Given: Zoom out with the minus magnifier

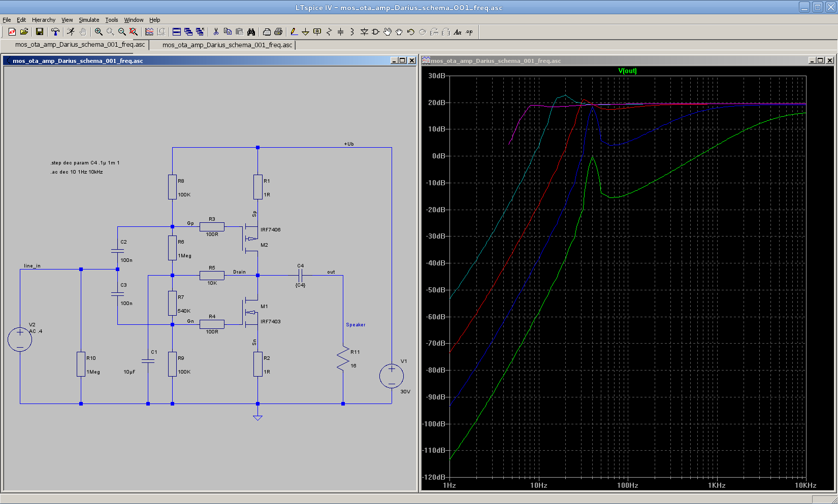Looking at the screenshot, I should point(122,31).
